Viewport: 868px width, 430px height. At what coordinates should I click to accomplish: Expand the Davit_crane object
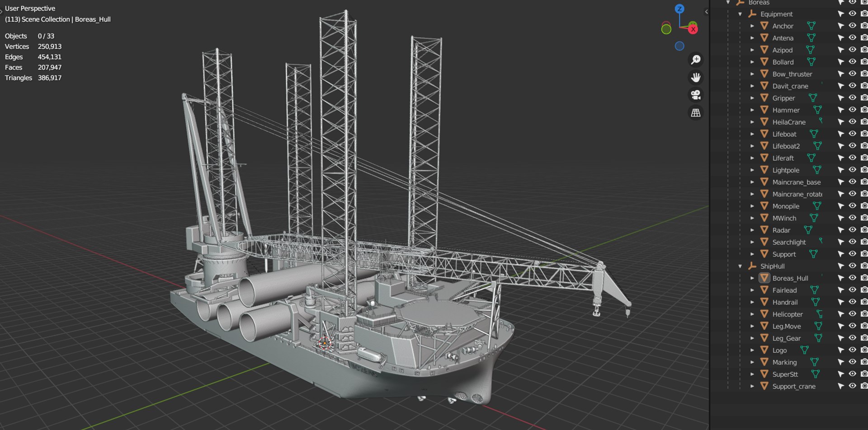(x=752, y=86)
